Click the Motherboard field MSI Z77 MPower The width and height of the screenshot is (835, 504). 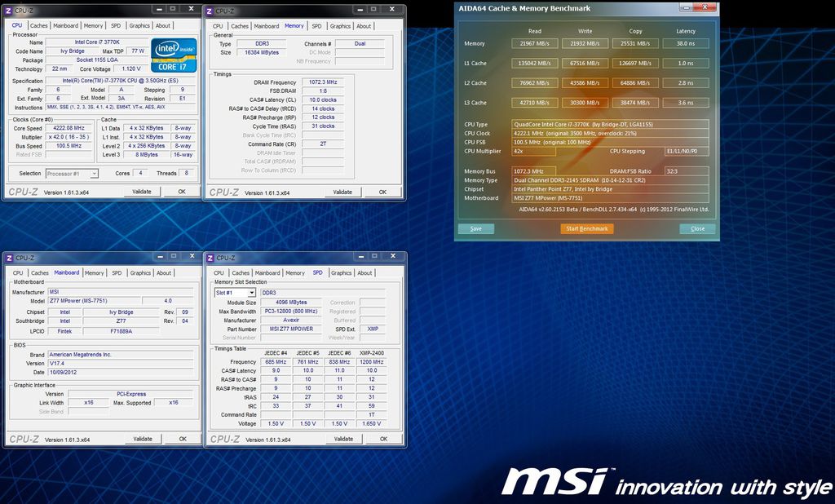pos(610,197)
